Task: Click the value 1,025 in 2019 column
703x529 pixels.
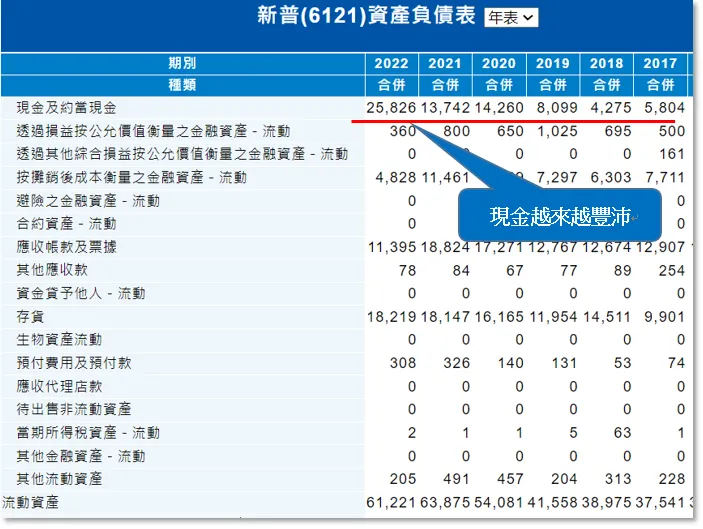Action: pyautogui.click(x=557, y=131)
